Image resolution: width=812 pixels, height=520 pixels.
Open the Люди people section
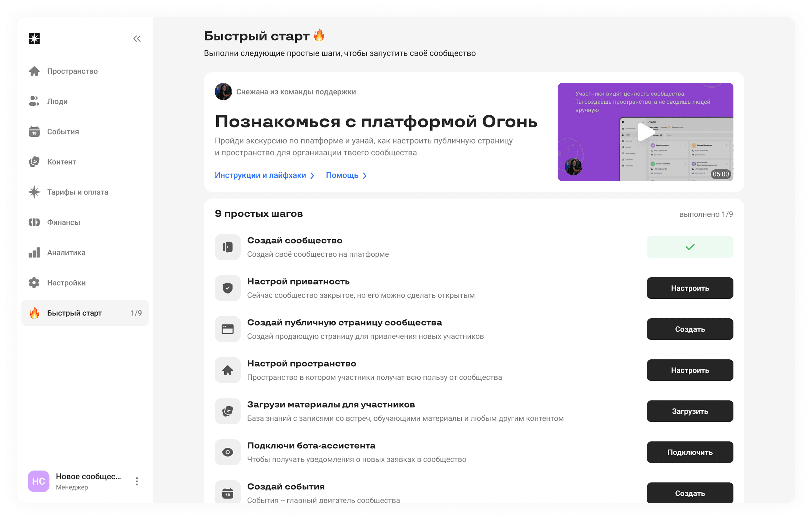coord(57,101)
